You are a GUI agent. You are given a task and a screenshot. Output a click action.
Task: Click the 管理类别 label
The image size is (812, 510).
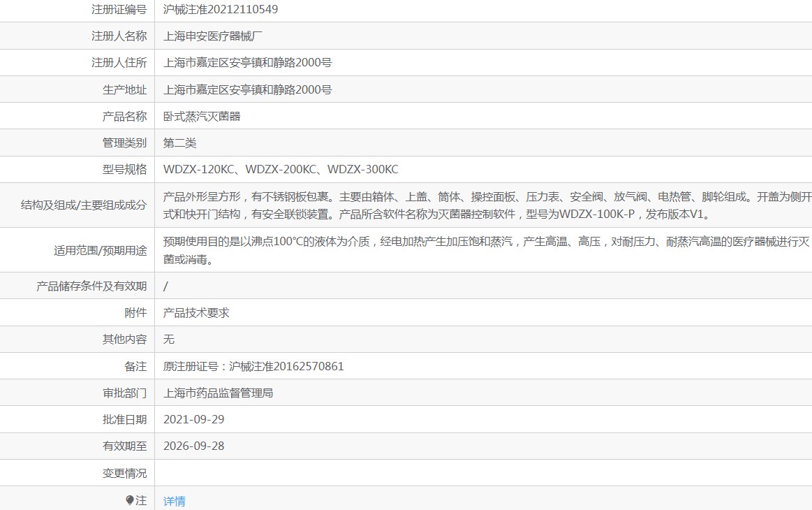[125, 143]
